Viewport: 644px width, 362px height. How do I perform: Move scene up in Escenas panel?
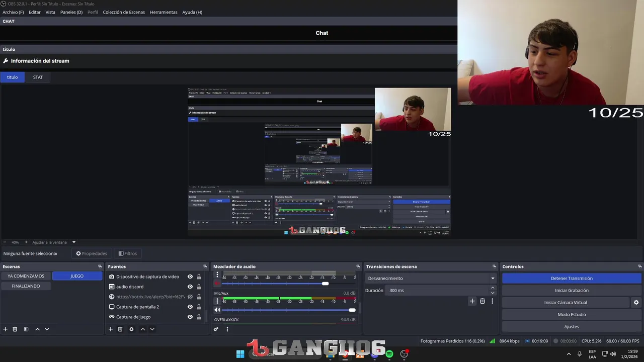click(x=37, y=329)
